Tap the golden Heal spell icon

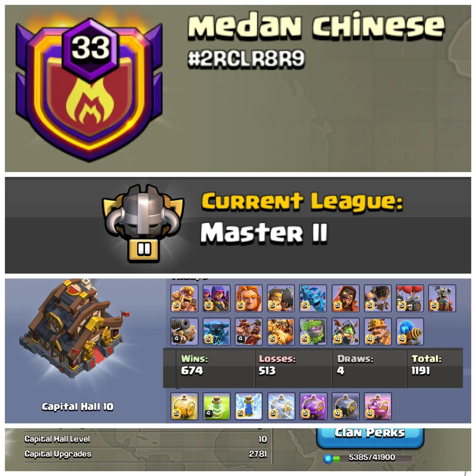pos(184,406)
